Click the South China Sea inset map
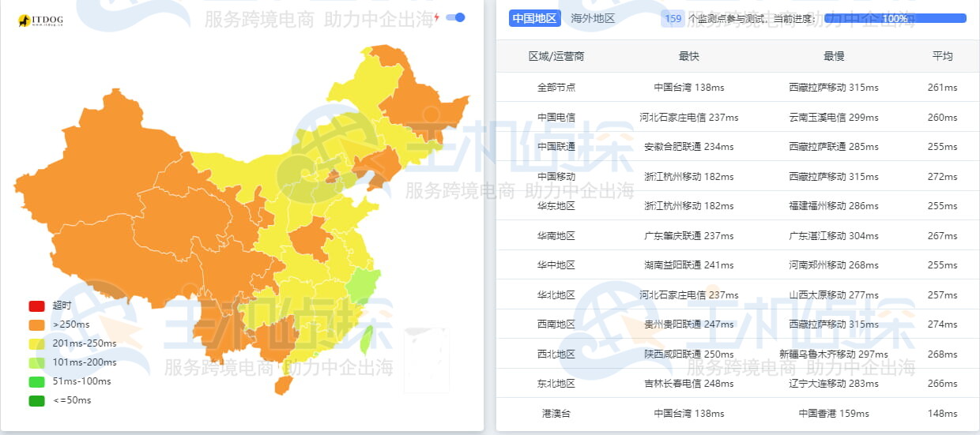The image size is (980, 435). point(426,361)
